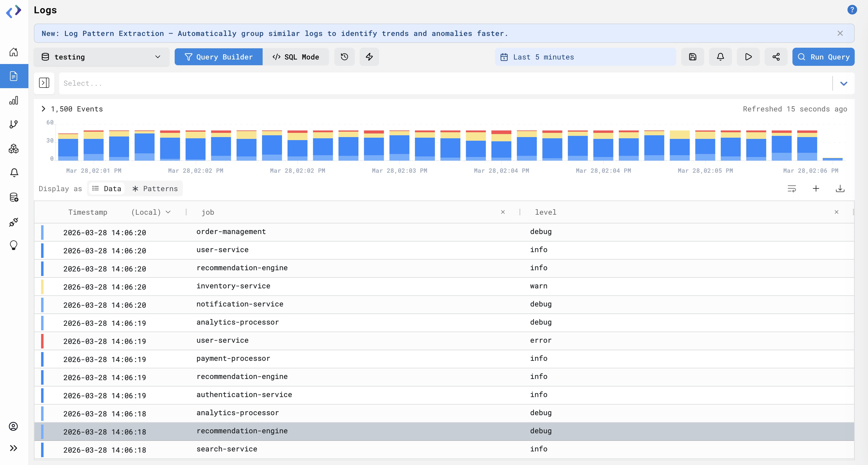This screenshot has height=465, width=868.
Task: Open query history using clock icon
Action: tap(344, 56)
